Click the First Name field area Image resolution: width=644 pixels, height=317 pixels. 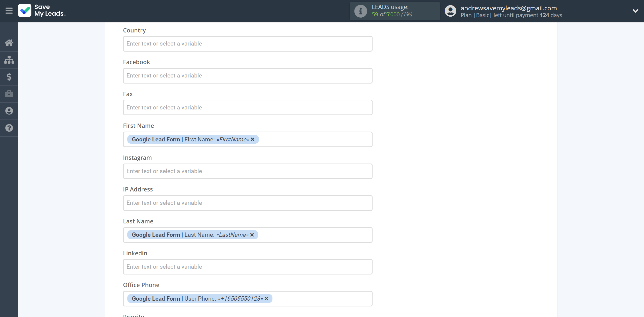click(x=248, y=139)
